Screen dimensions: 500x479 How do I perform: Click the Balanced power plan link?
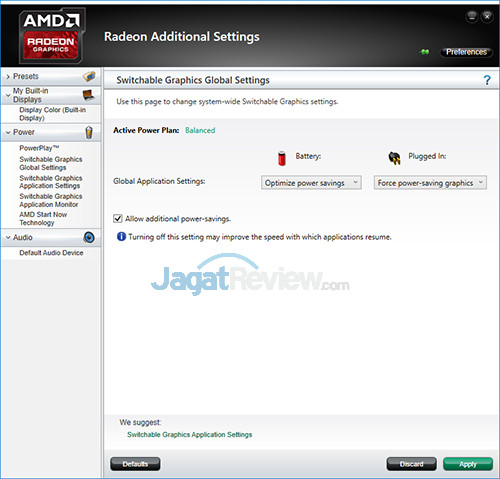(200, 130)
